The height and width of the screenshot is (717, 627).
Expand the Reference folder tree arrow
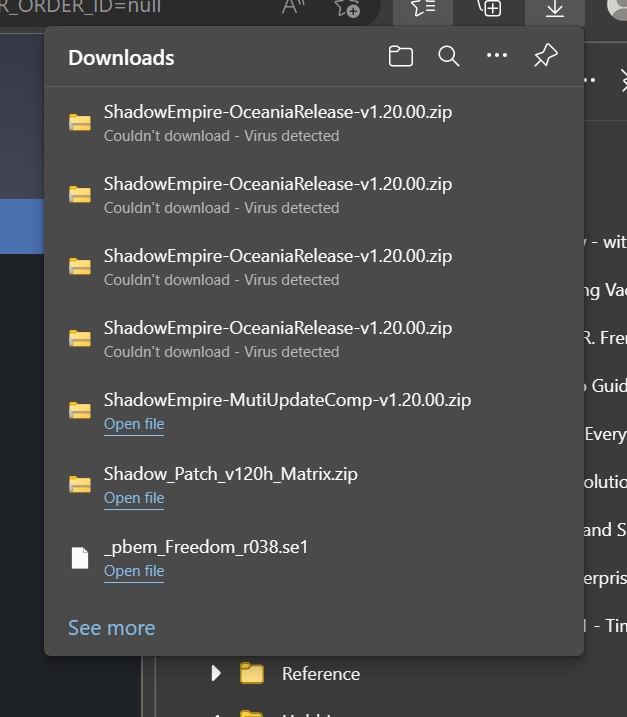tap(216, 673)
